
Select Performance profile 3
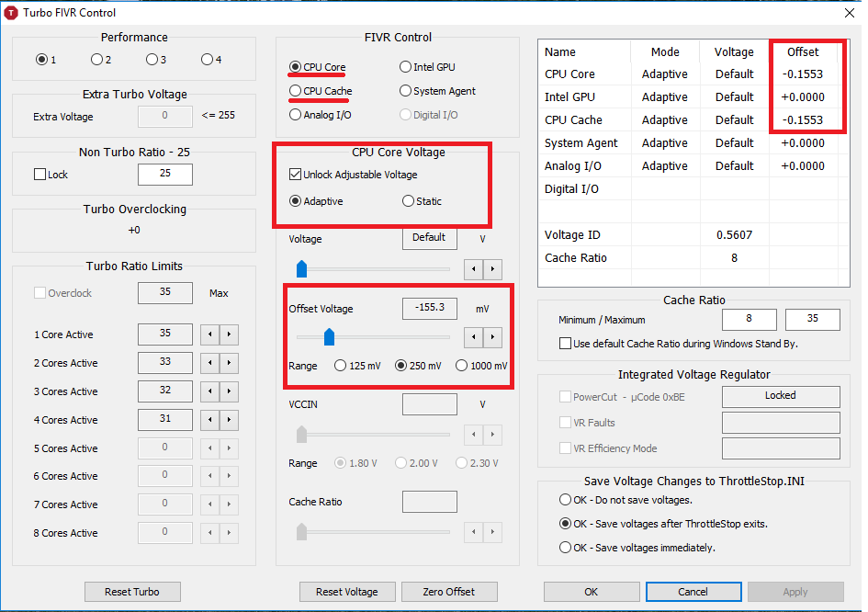[x=152, y=59]
